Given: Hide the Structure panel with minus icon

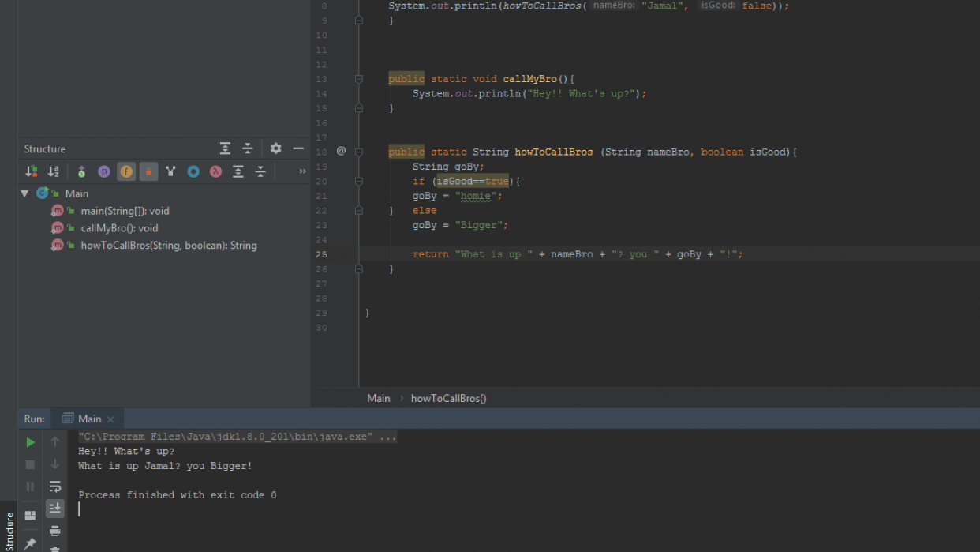Looking at the screenshot, I should point(297,148).
